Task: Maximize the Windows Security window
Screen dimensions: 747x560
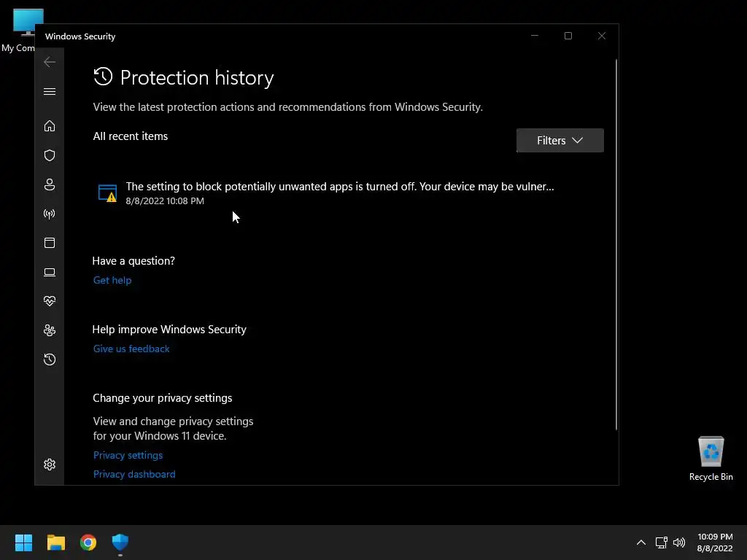Action: click(568, 36)
